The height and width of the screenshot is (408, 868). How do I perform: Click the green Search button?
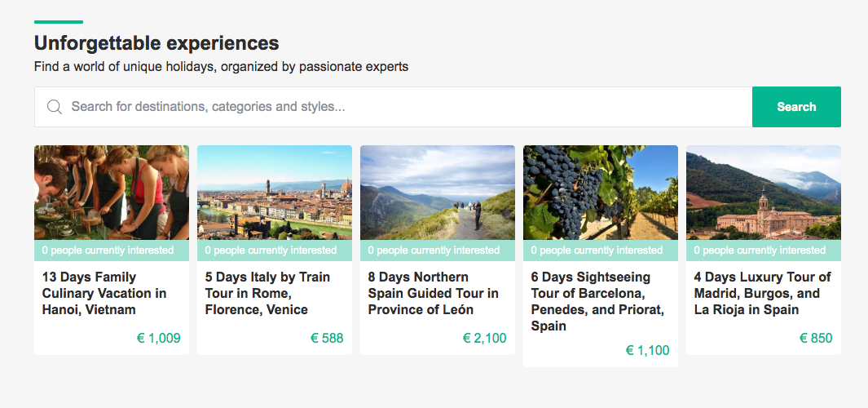[x=795, y=107]
